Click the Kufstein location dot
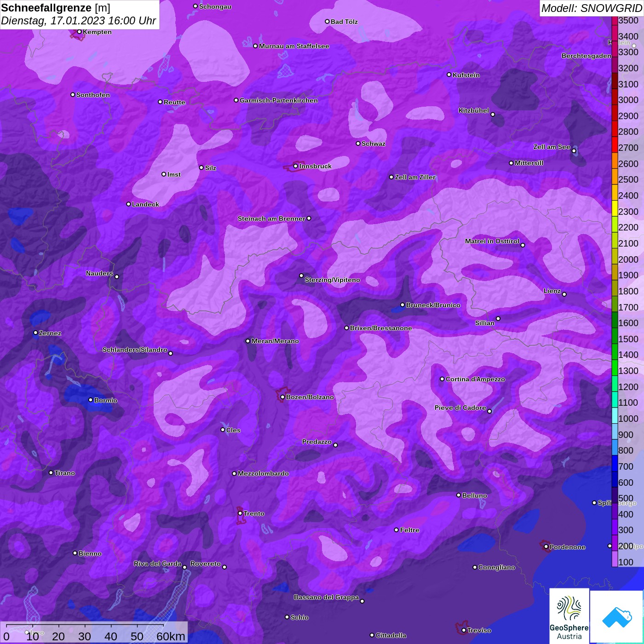 click(449, 75)
